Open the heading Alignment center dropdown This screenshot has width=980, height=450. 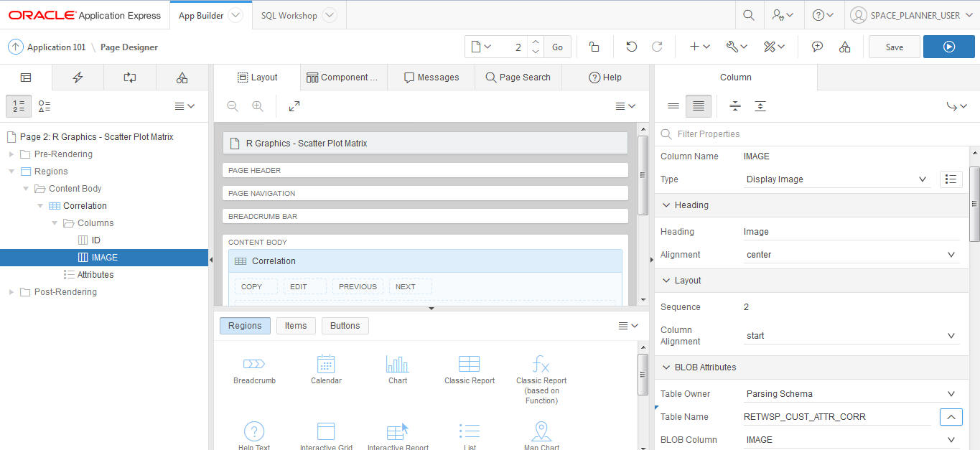click(x=851, y=255)
